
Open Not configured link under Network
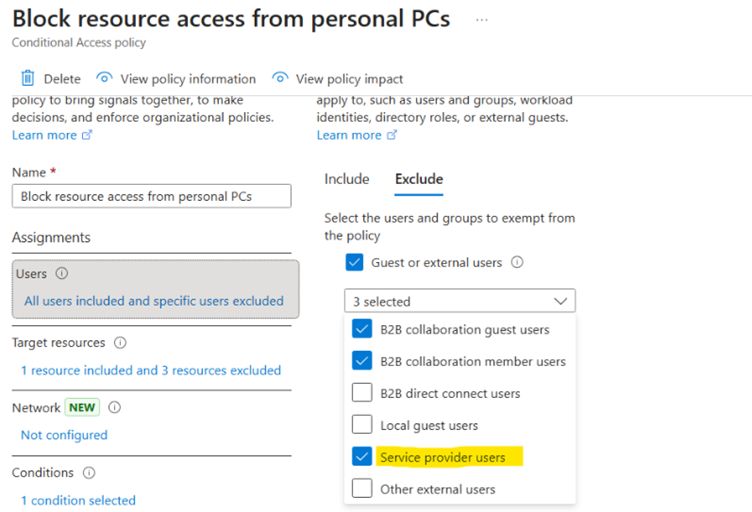click(x=64, y=435)
